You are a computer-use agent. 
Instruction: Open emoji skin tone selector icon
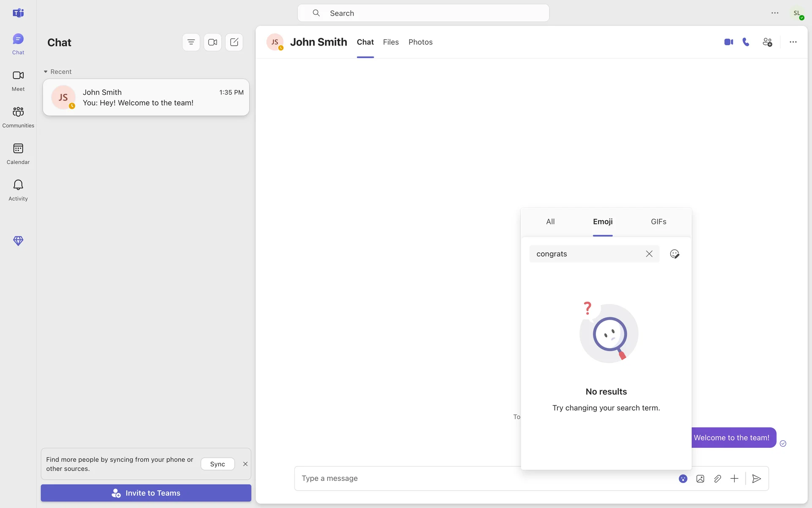(x=675, y=254)
